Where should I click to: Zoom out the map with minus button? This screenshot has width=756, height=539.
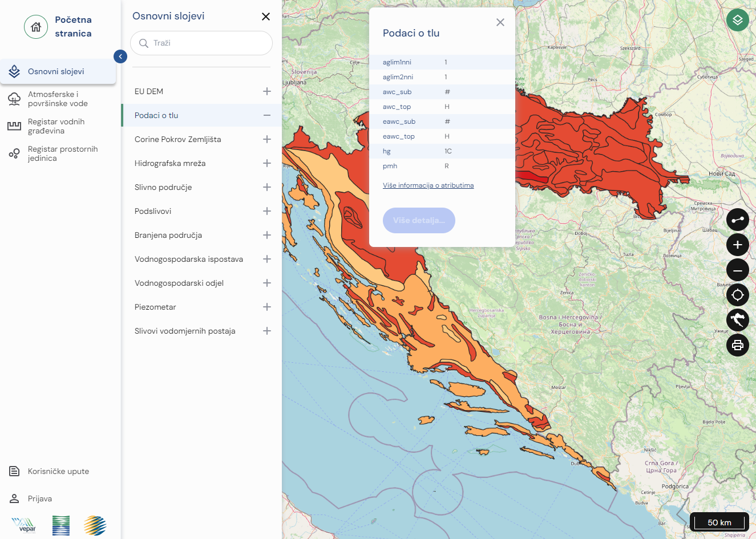coord(737,270)
